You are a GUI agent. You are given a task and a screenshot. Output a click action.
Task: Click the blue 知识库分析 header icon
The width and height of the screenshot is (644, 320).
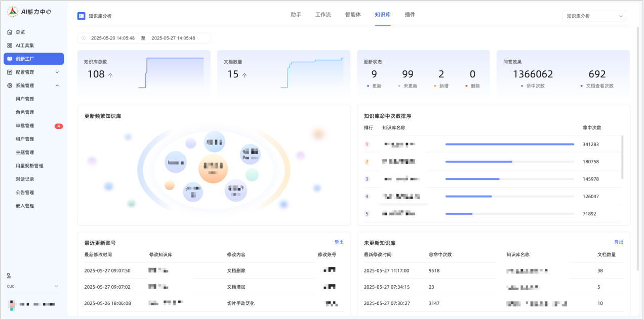81,16
